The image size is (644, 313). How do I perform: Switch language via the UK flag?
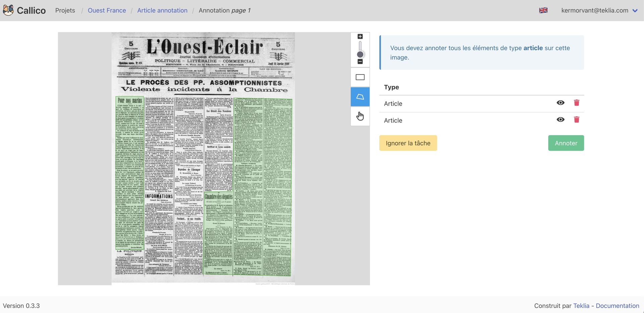click(x=543, y=10)
